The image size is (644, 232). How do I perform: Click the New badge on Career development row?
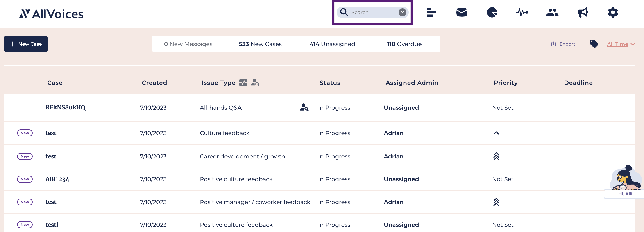pyautogui.click(x=25, y=156)
